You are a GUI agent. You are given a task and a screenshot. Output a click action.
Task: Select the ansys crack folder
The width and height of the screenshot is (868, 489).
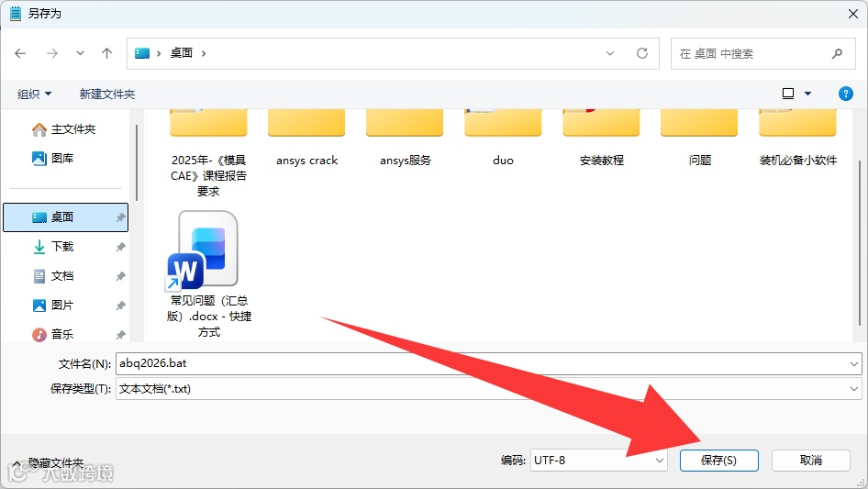click(x=306, y=139)
